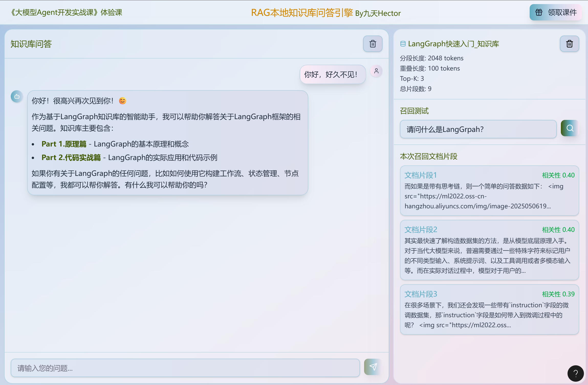Click 相关性 0.40 score on 文档片段2
Viewport: 588px width, 385px height.
tap(558, 230)
